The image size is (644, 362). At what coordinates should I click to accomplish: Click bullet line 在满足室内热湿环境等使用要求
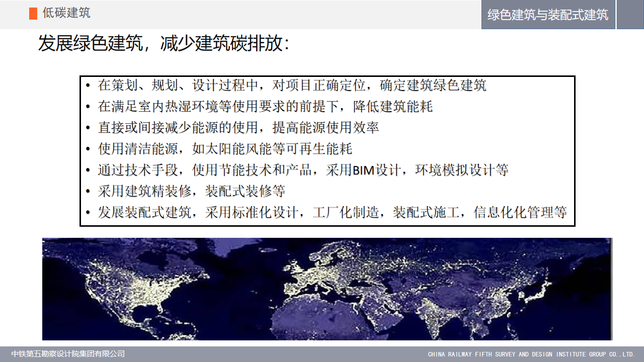pos(265,107)
